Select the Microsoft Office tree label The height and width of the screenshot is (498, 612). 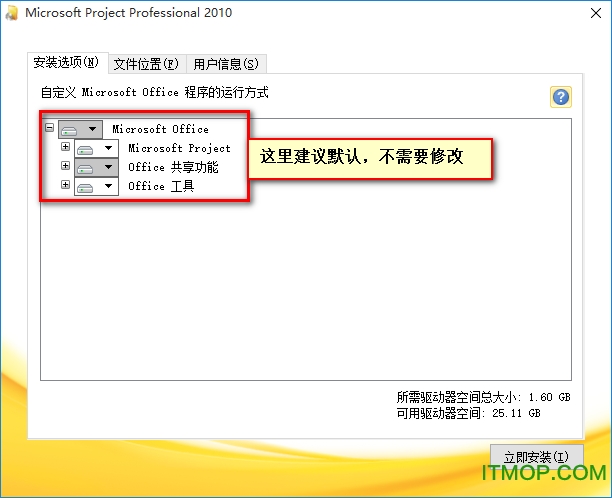160,129
